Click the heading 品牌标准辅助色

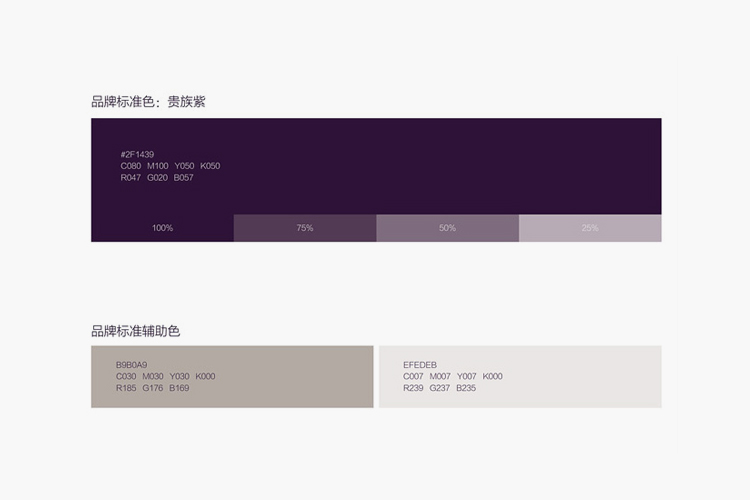(x=135, y=331)
